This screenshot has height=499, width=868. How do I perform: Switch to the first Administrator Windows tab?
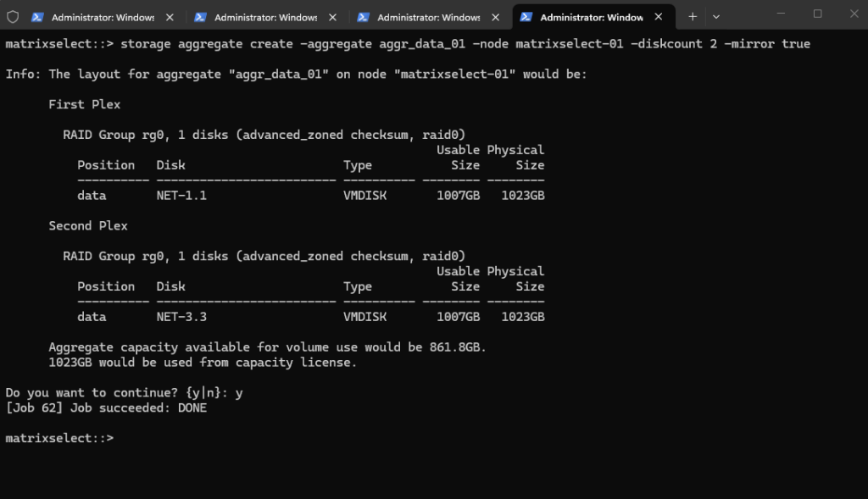pyautogui.click(x=103, y=17)
